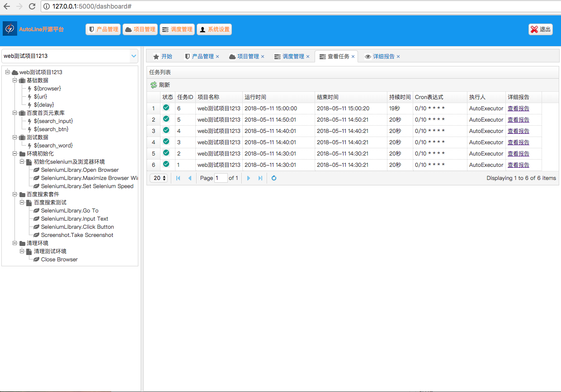561x392 pixels.
Task: Click the success status icon for task ID 1
Action: (166, 164)
